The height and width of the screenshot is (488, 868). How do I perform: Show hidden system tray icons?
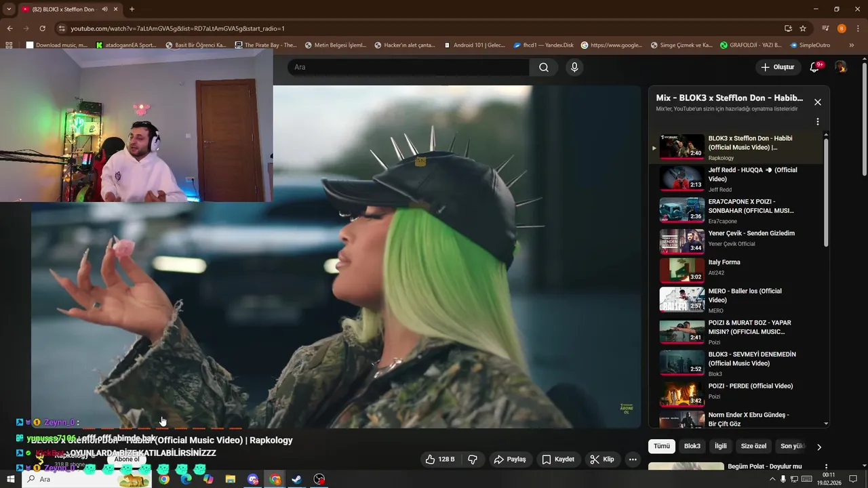tap(772, 479)
